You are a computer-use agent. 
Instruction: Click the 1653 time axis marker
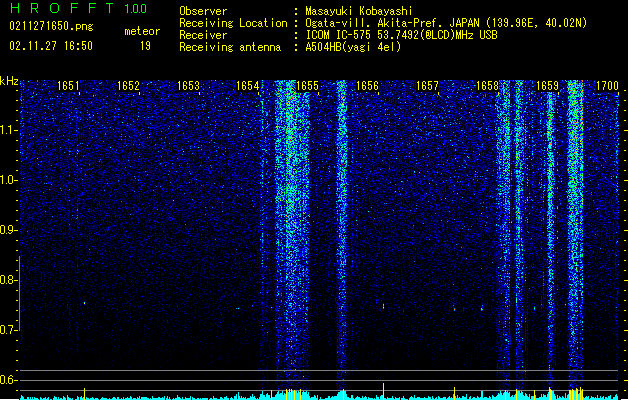[x=188, y=86]
